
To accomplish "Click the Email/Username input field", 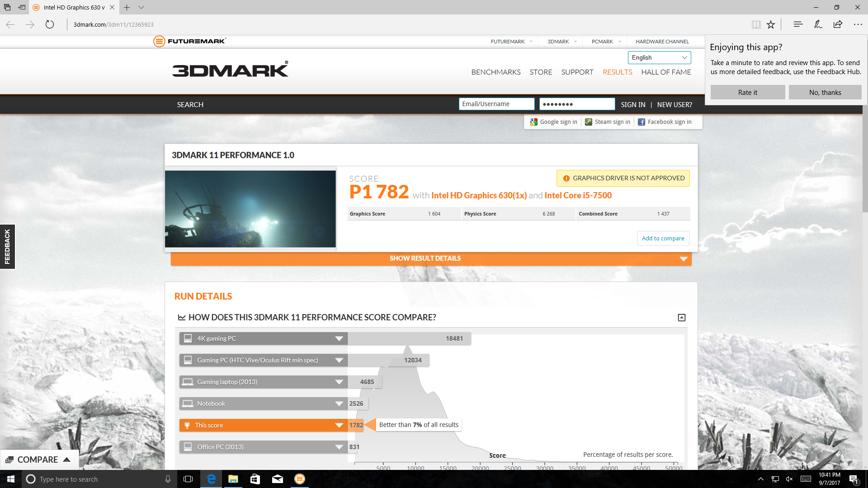I will [496, 104].
